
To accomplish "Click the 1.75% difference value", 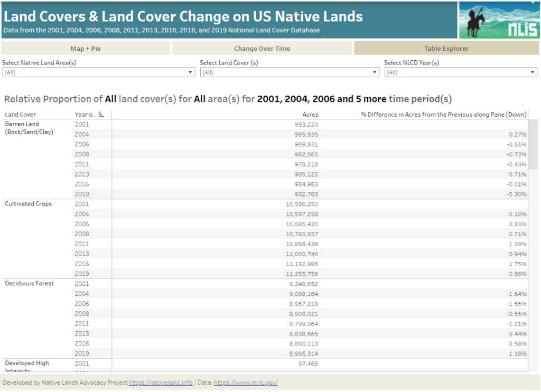I will (518, 264).
